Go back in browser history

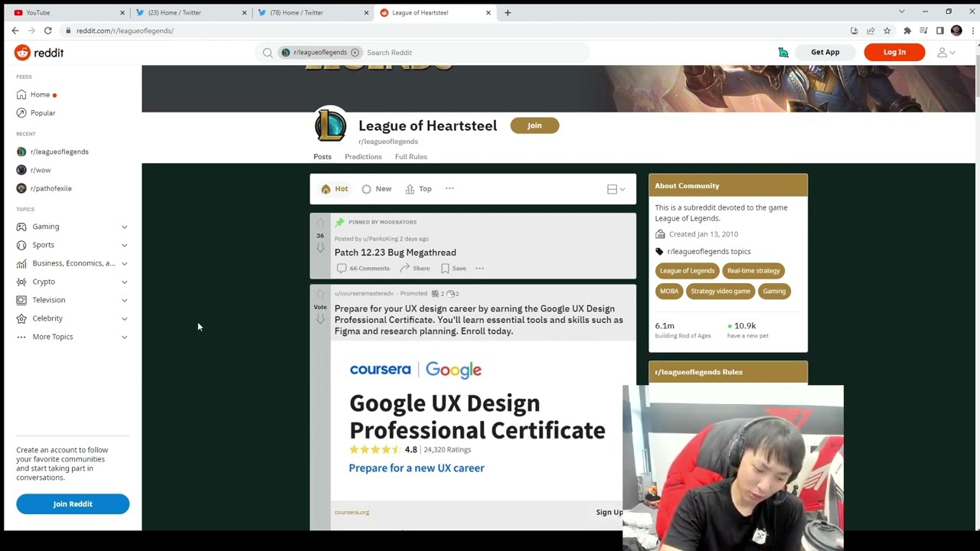(15, 31)
